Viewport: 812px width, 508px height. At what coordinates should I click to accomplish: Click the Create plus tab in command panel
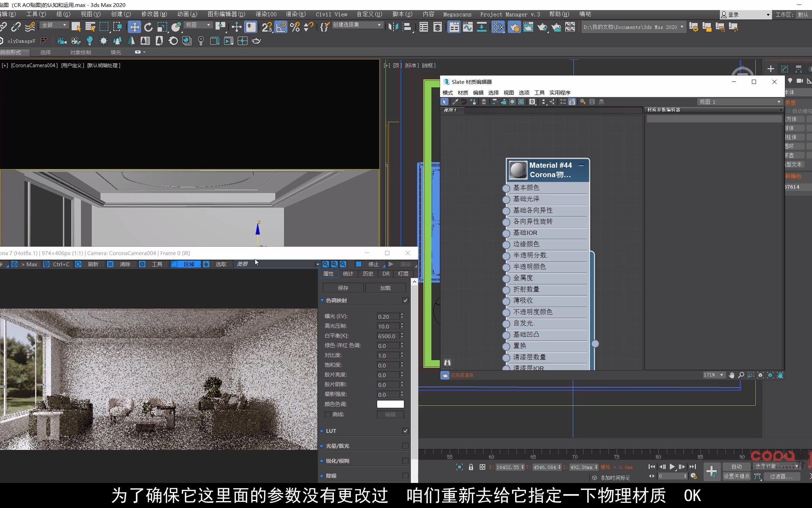(771, 69)
